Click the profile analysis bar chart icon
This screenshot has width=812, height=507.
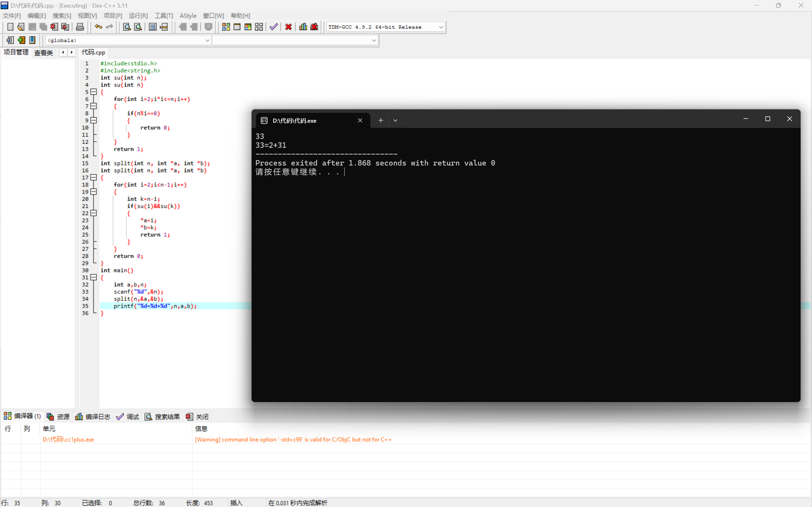303,27
